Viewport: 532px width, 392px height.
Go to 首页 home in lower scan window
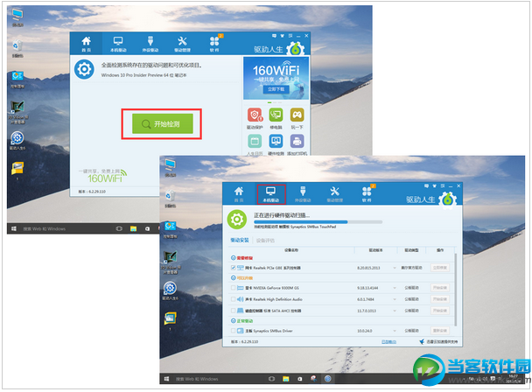coord(239,194)
